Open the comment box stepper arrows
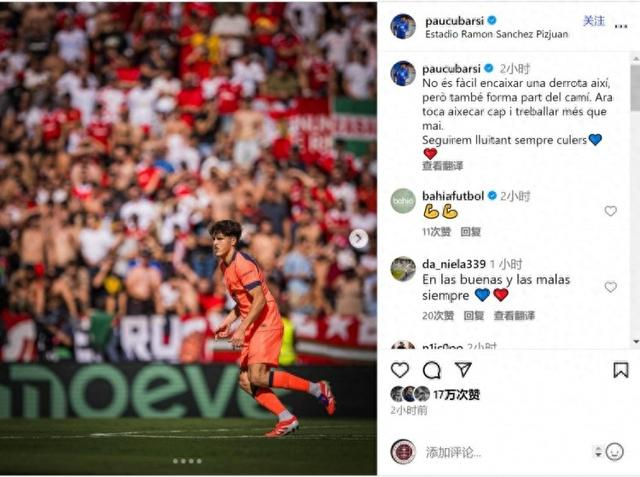This screenshot has width=640, height=477. pos(598,452)
